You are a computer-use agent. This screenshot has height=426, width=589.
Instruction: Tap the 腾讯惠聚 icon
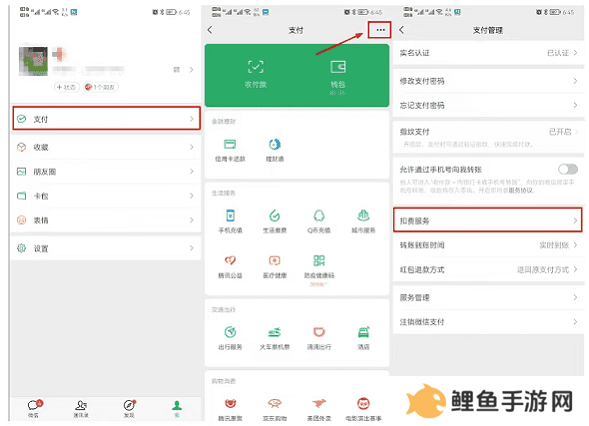[x=230, y=403]
